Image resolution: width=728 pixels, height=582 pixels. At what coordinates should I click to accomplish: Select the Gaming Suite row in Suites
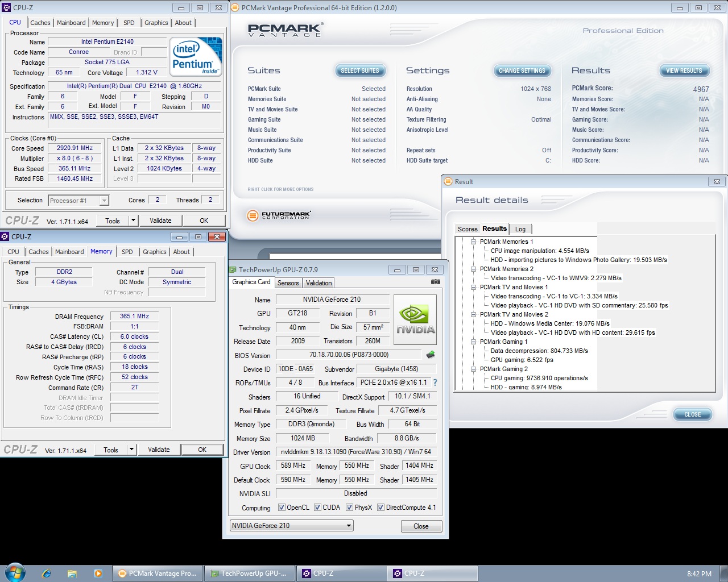click(x=316, y=119)
